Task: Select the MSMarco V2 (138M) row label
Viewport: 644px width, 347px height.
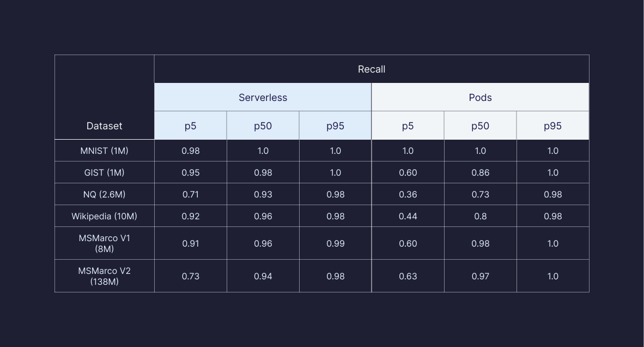Action: click(104, 276)
